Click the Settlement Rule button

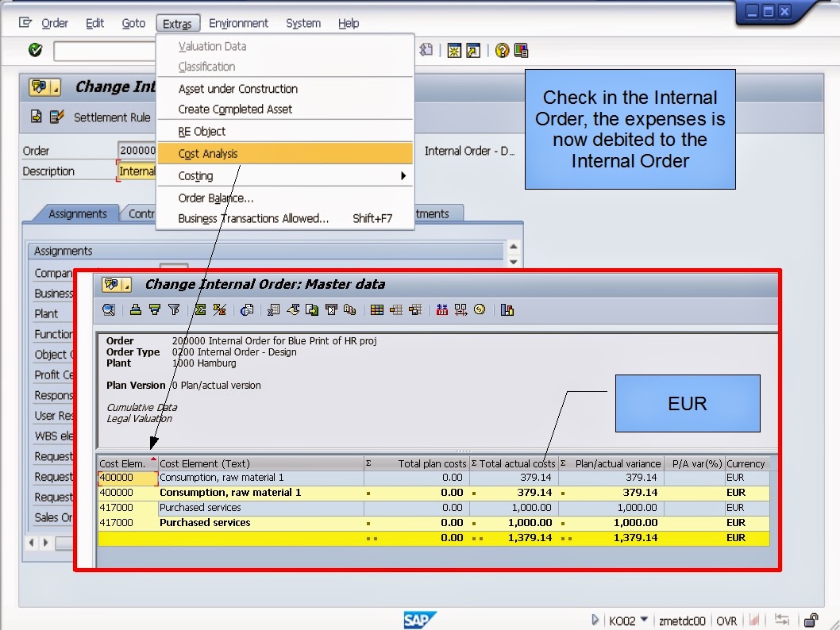pyautogui.click(x=112, y=117)
